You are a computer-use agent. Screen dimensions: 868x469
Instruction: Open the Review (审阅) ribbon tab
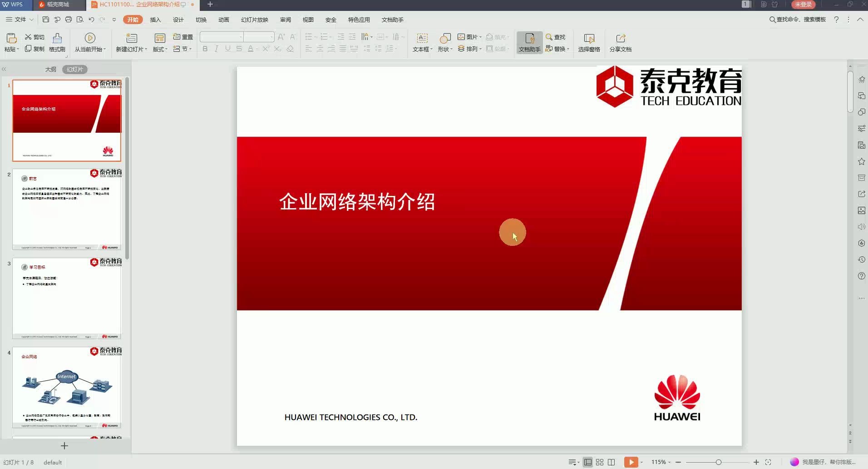[x=286, y=20]
